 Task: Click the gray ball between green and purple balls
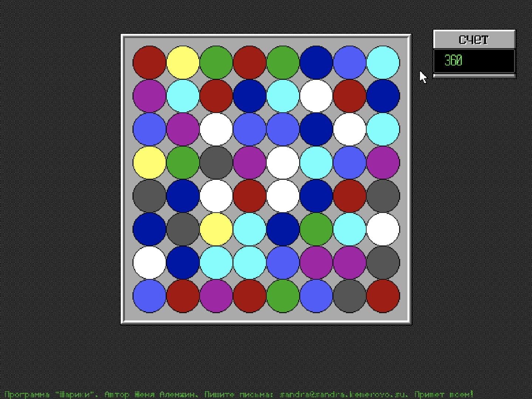tap(216, 162)
